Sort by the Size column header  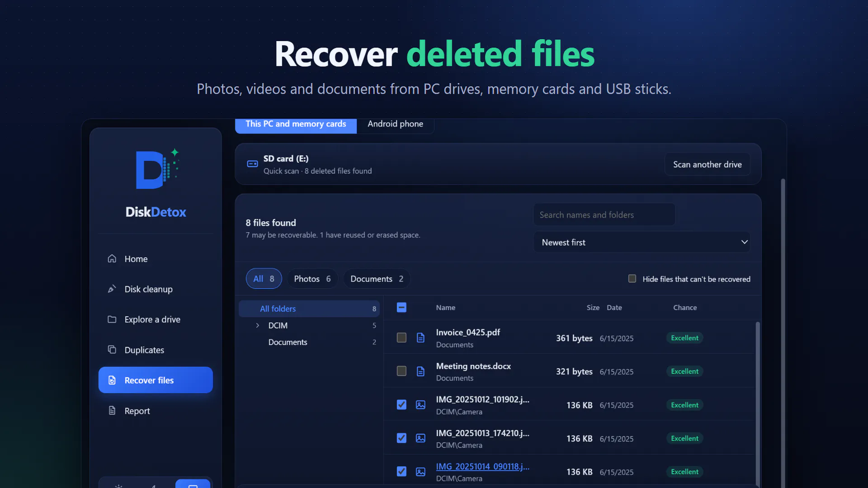(x=593, y=307)
